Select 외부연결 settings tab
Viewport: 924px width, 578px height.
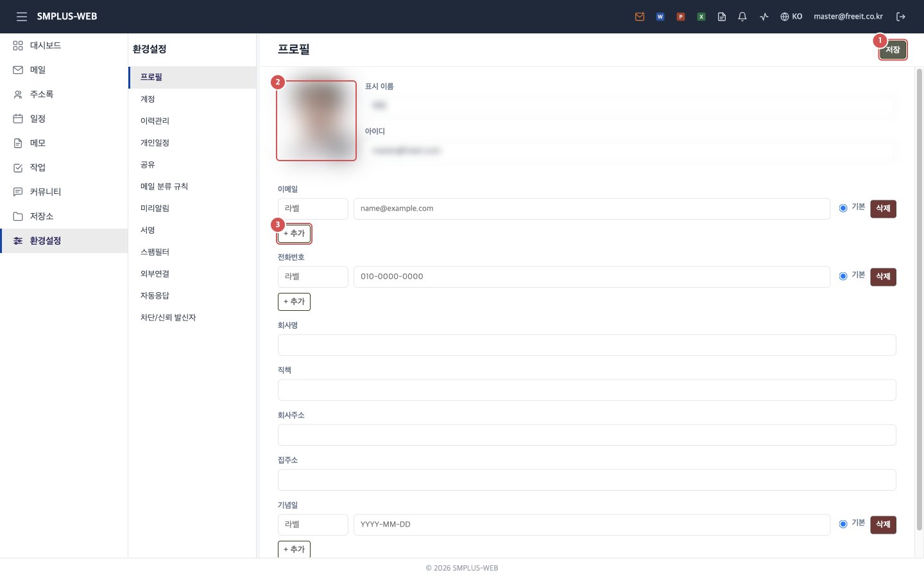[x=193, y=274]
